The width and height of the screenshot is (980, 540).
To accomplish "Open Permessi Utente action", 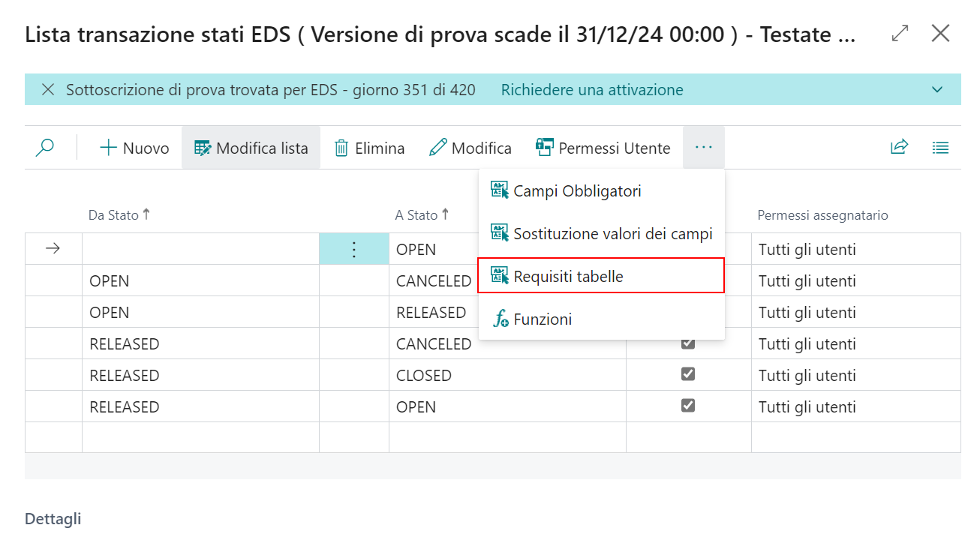I will 603,148.
